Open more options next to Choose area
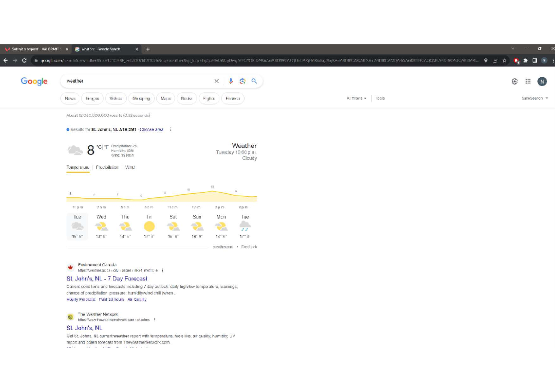555x392 pixels. tap(171, 130)
